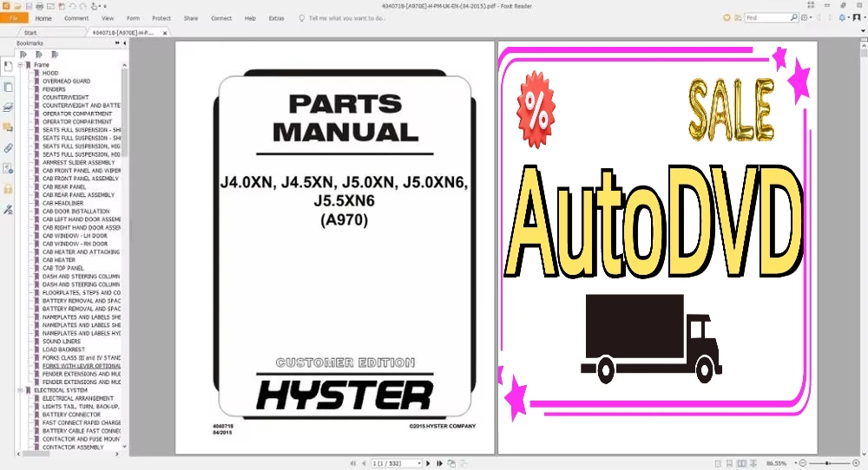Open the Digital Signatures panel

pos(8,210)
